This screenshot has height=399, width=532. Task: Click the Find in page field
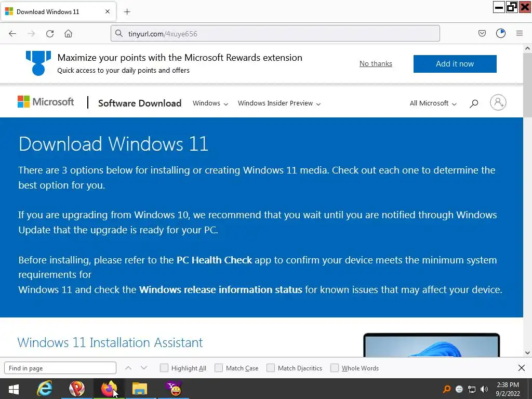[60, 368]
